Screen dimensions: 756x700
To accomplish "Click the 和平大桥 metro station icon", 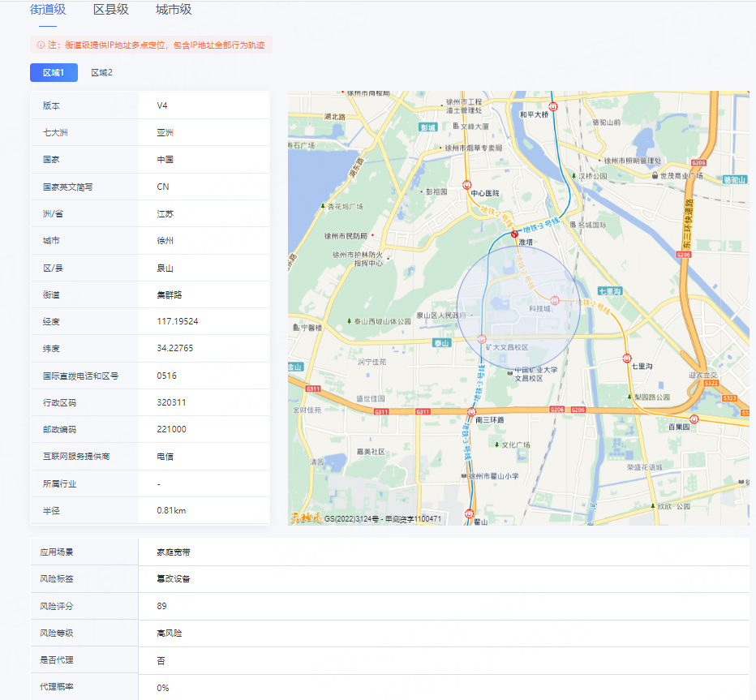I will point(553,106).
